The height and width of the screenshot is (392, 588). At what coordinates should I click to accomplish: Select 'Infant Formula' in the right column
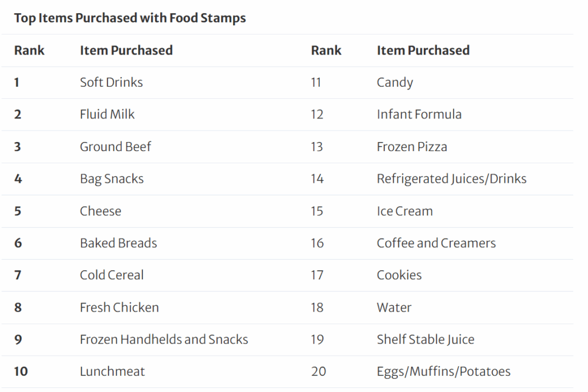pyautogui.click(x=419, y=114)
